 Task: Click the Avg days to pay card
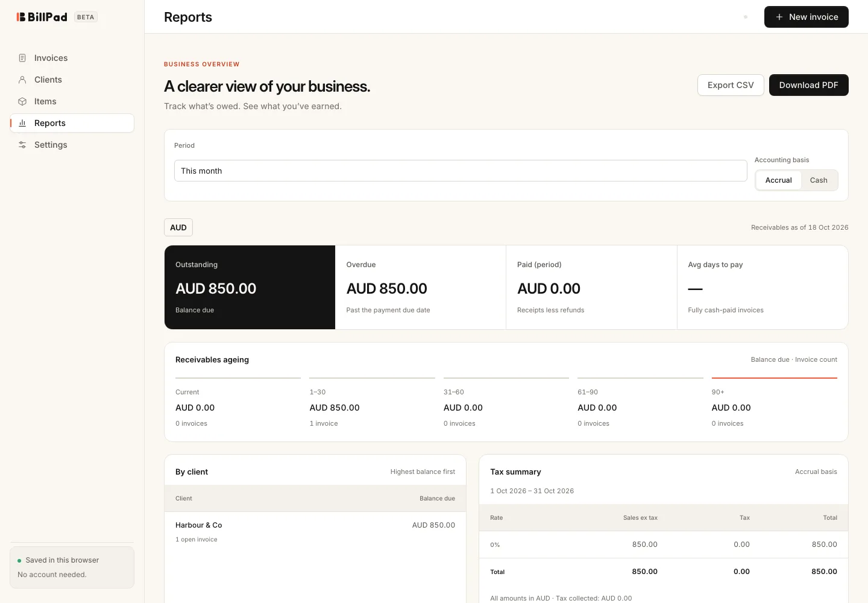(763, 287)
